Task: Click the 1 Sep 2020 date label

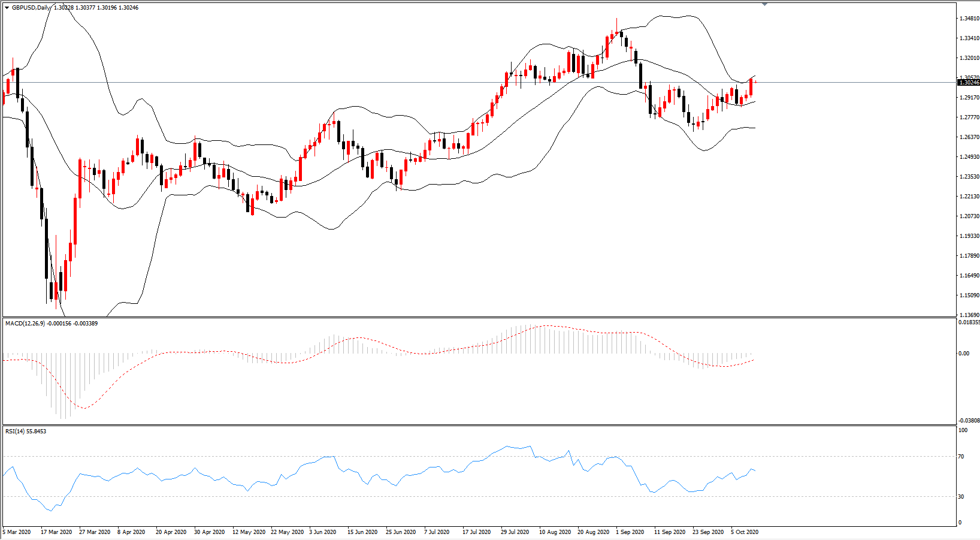Action: tap(630, 532)
